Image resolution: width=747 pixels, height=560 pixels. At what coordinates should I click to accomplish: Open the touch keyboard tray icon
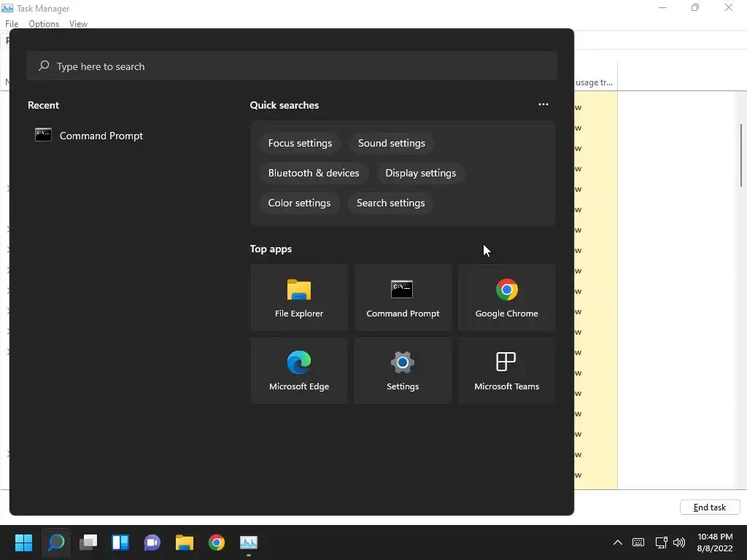638,542
